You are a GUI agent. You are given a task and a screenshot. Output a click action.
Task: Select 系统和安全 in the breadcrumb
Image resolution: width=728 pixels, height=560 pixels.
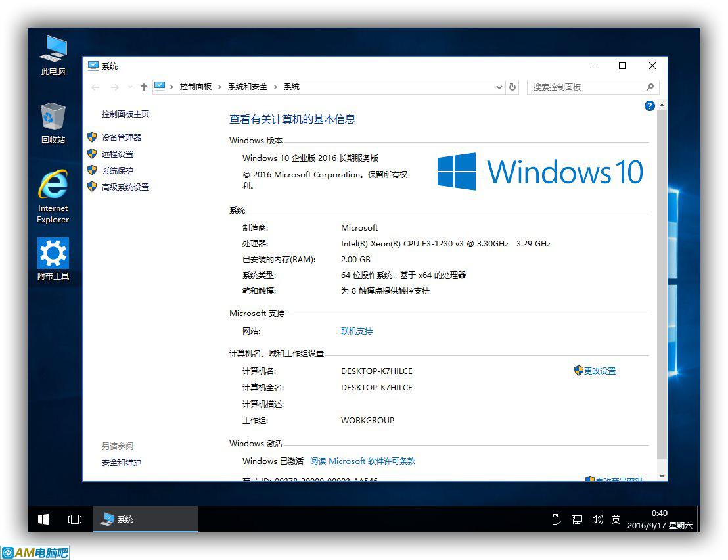tap(248, 87)
